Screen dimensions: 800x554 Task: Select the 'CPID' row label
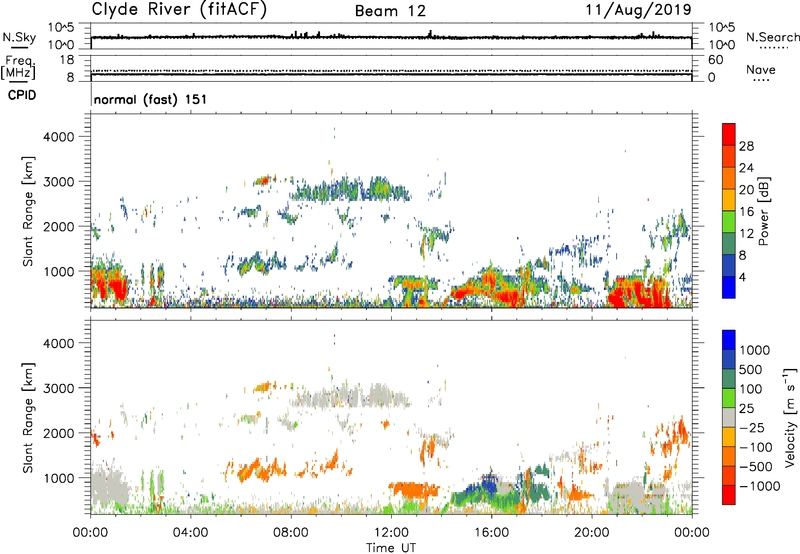pos(22,95)
